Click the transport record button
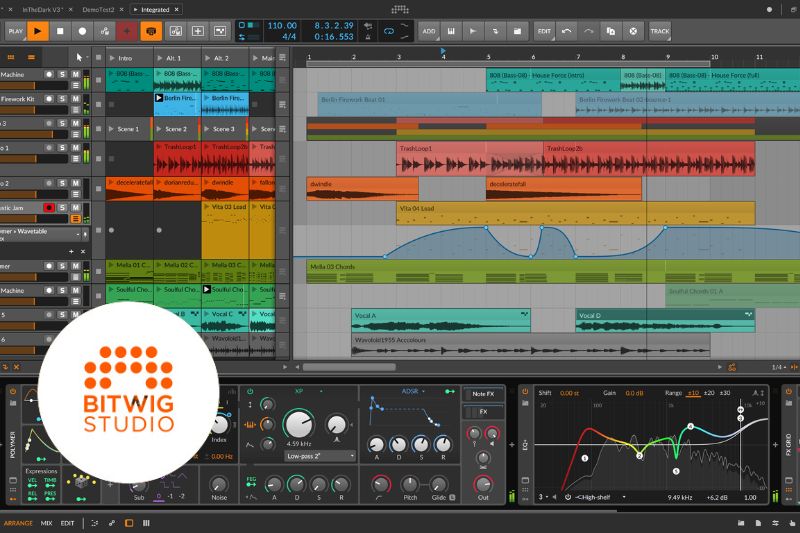800x533 pixels. click(82, 31)
